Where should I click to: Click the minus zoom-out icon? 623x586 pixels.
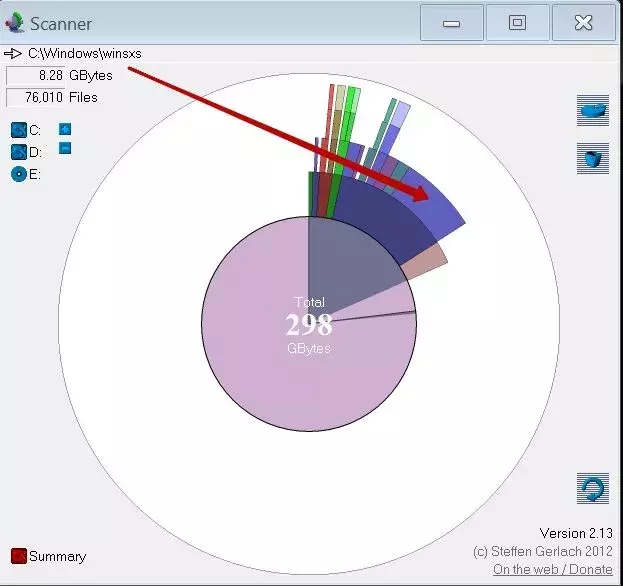tap(65, 148)
